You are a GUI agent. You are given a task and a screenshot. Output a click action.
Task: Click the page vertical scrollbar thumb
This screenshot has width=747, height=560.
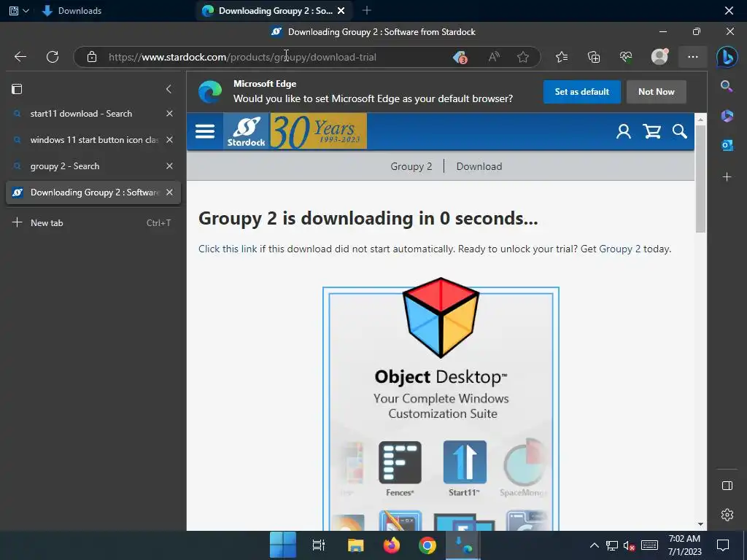coord(700,179)
